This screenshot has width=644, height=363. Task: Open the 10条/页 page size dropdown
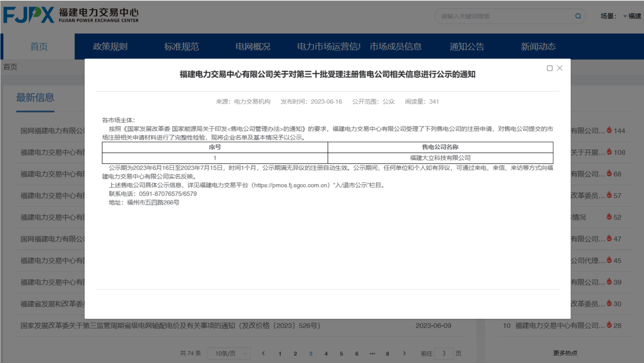(x=229, y=353)
